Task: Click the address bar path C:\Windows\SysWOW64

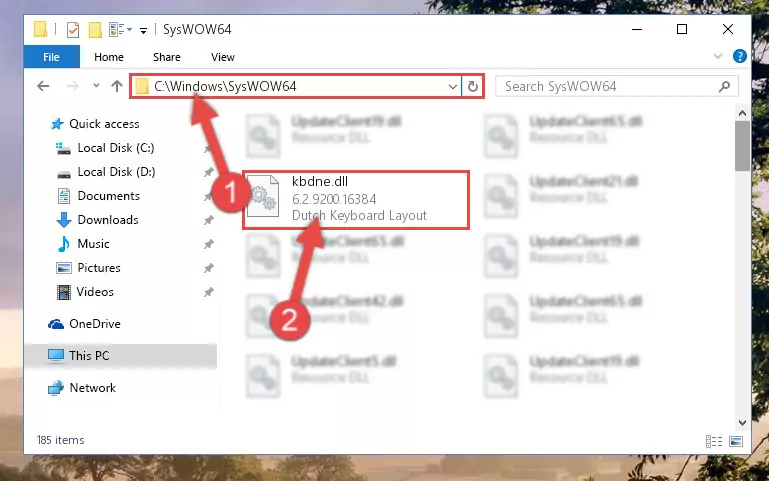Action: point(225,86)
